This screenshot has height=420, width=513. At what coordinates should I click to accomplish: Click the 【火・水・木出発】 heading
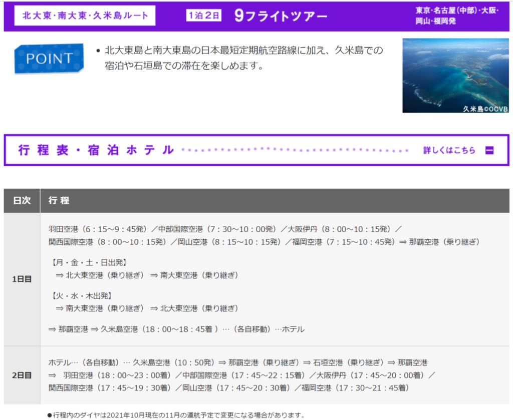click(82, 295)
